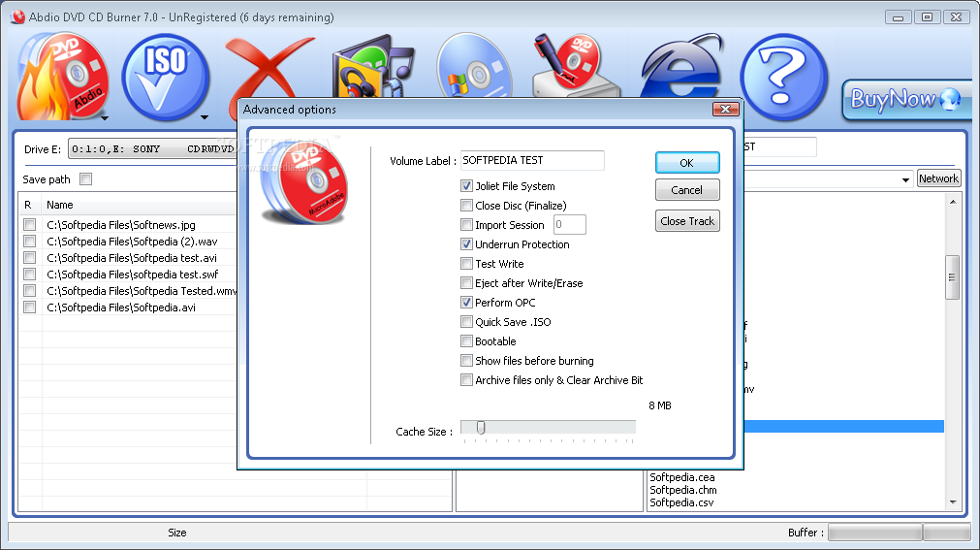Click Cancel in Advanced options

[687, 190]
